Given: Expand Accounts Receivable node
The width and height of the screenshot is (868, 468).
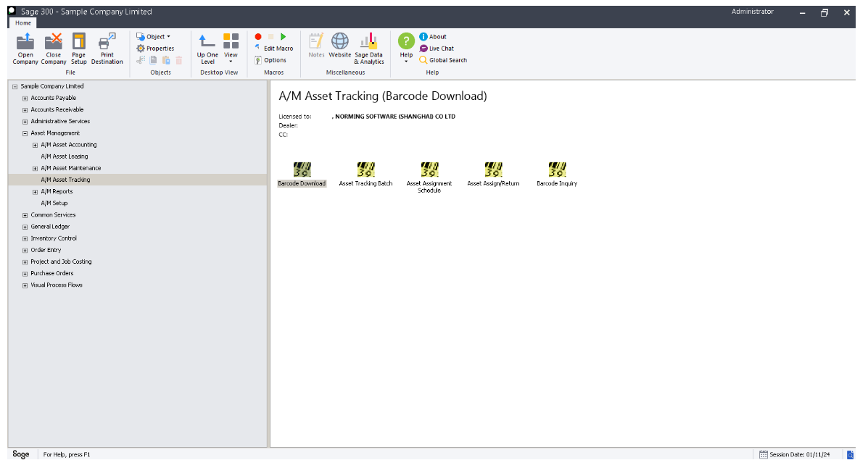Looking at the screenshot, I should click(25, 109).
